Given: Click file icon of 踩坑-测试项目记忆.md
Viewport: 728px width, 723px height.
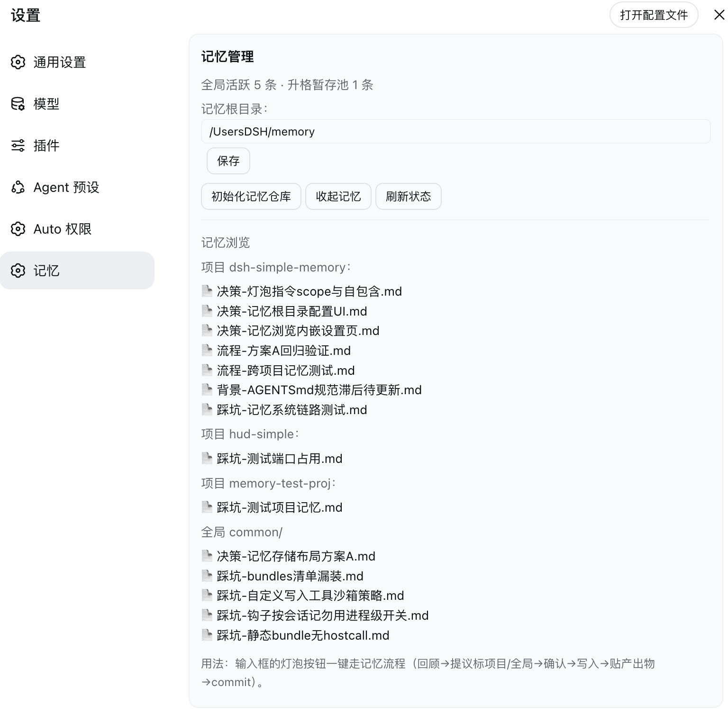Looking at the screenshot, I should (x=207, y=507).
